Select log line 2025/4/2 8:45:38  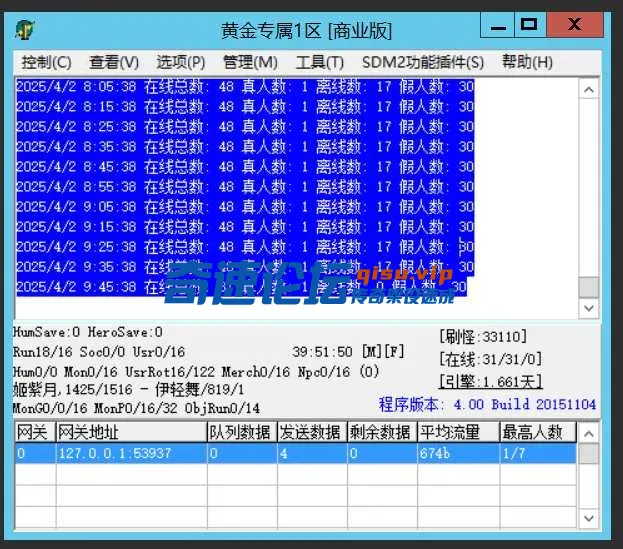tap(245, 167)
